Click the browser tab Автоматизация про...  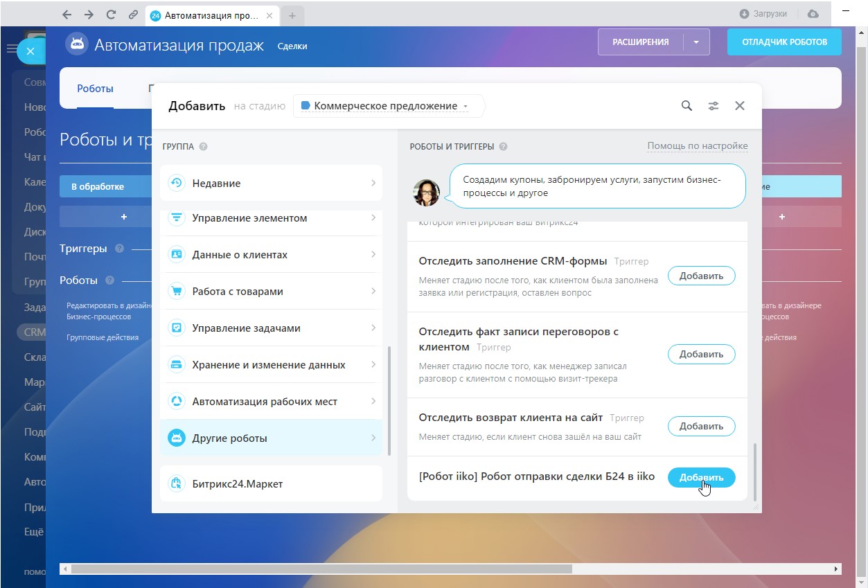point(212,15)
